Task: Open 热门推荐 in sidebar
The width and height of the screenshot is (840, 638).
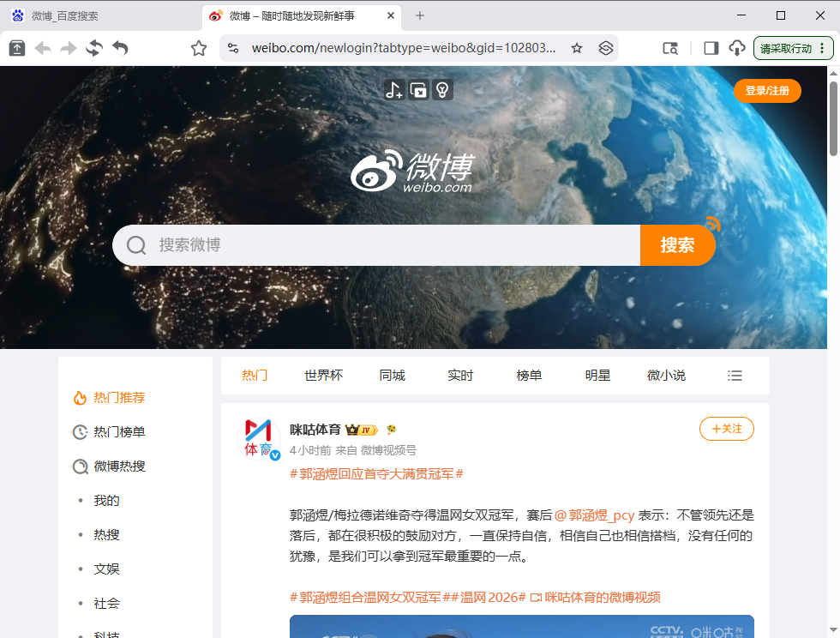Action: click(119, 398)
